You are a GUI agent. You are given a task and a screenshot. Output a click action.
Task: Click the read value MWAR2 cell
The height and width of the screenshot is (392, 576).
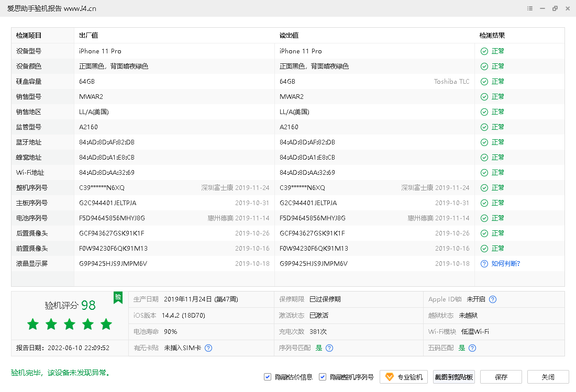(292, 96)
